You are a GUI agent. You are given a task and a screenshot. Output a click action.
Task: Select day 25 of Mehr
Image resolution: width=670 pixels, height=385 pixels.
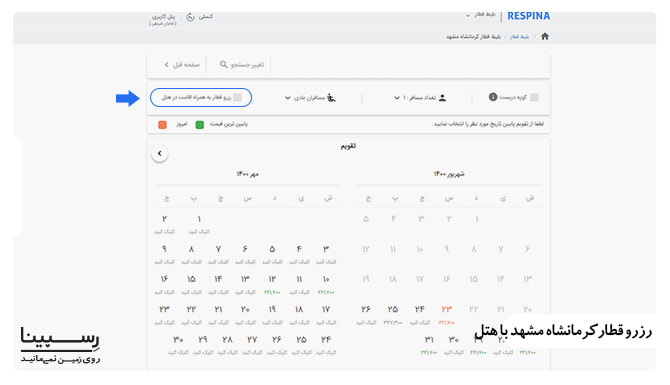(301, 344)
